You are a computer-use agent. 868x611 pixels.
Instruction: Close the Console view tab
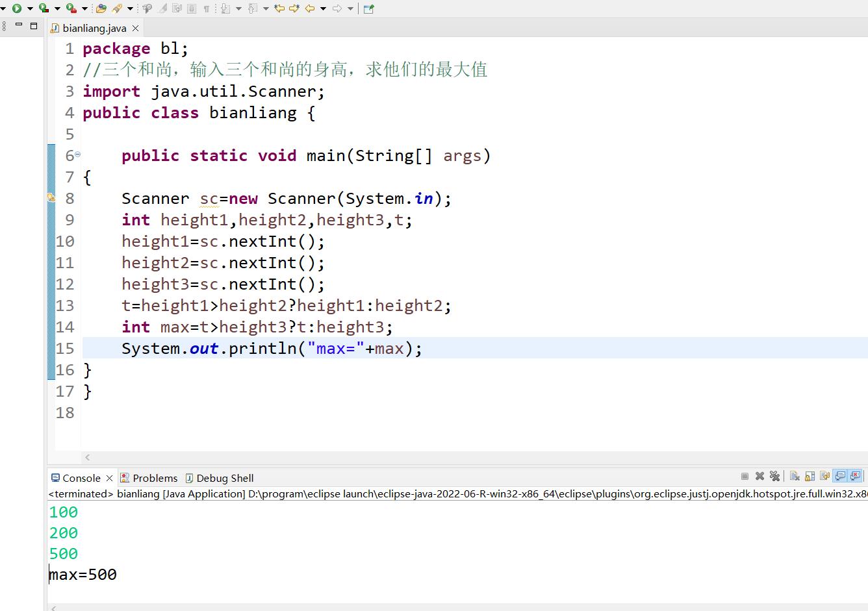[109, 478]
